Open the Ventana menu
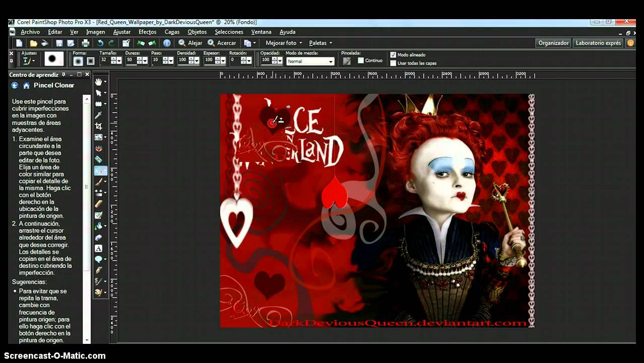The width and height of the screenshot is (644, 363). pyautogui.click(x=261, y=32)
